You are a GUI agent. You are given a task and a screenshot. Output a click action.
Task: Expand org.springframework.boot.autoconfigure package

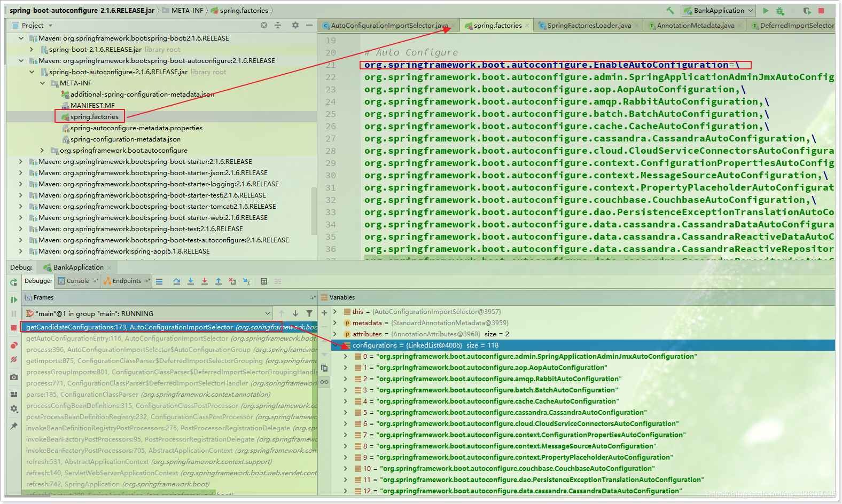(x=43, y=150)
